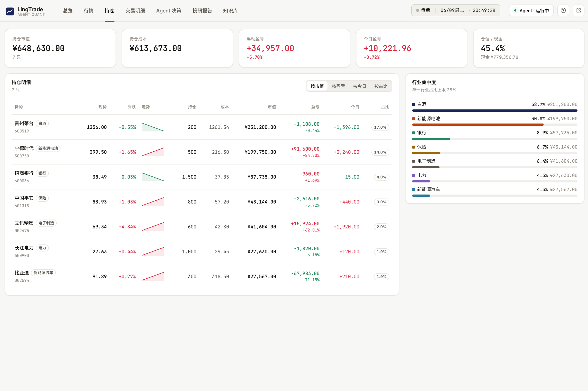
Task: Sort holdings by 按占比
Action: [x=381, y=86]
